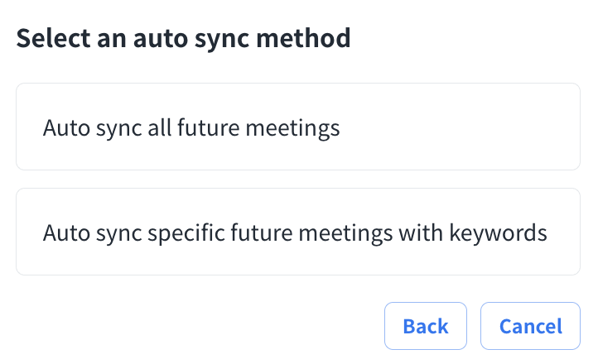This screenshot has height=364, width=598.
Task: Enable auto sync for all future meetings
Action: click(x=297, y=127)
